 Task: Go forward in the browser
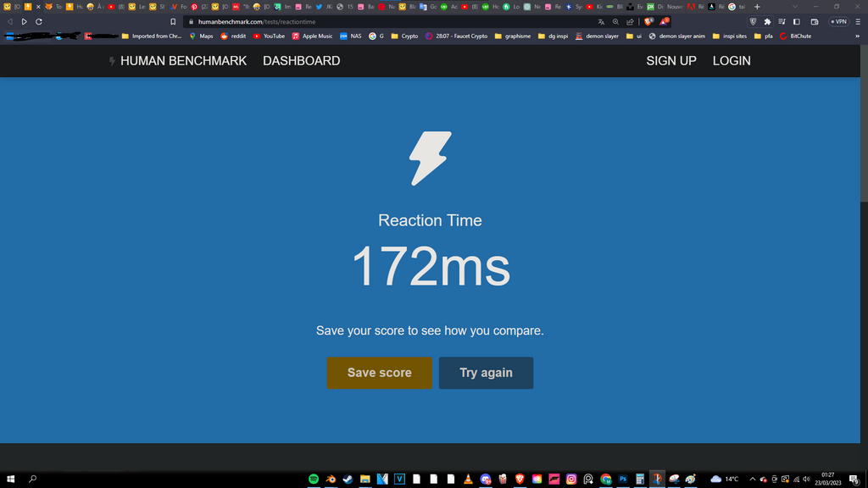[25, 21]
